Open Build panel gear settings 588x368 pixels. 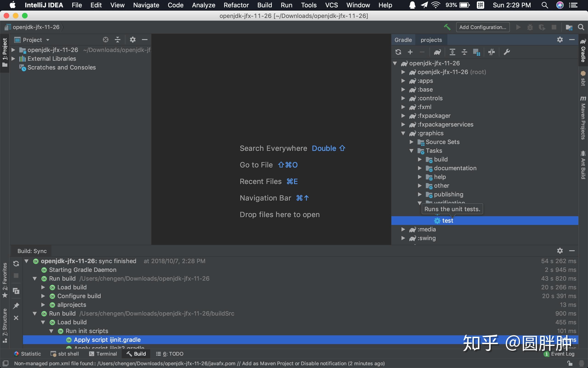(x=560, y=251)
